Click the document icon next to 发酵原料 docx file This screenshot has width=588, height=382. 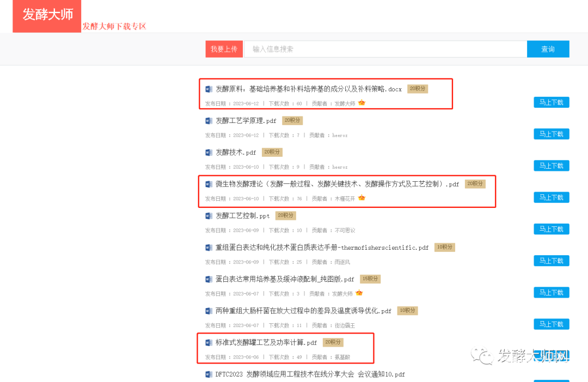209,89
